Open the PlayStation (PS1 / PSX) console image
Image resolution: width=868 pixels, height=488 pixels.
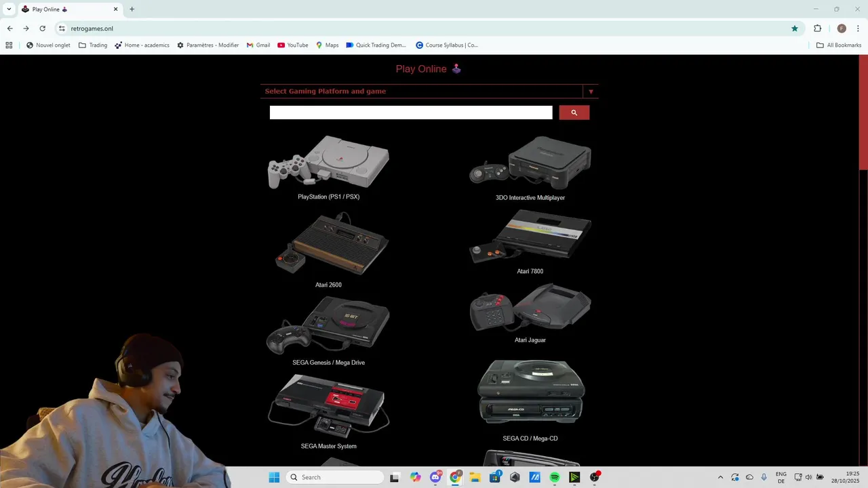click(x=329, y=163)
